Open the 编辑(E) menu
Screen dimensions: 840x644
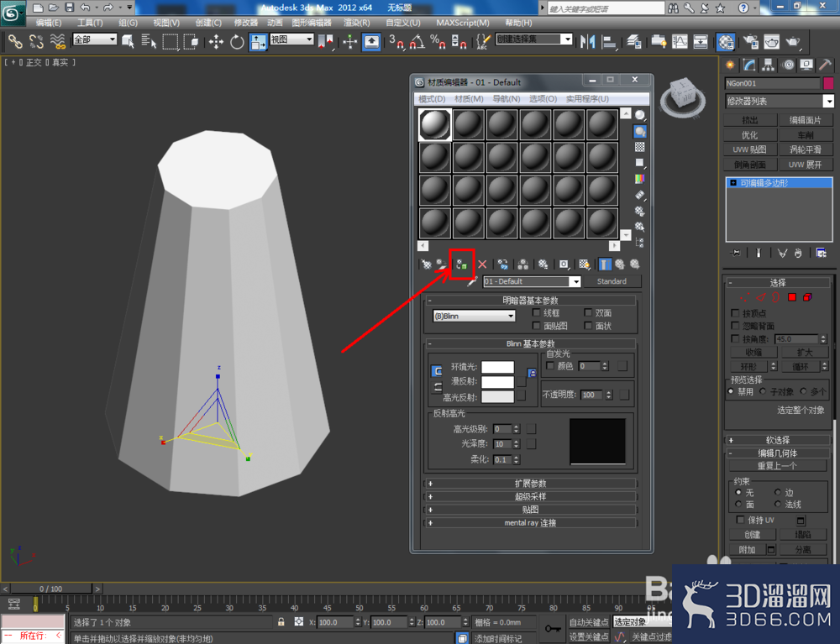tap(49, 23)
